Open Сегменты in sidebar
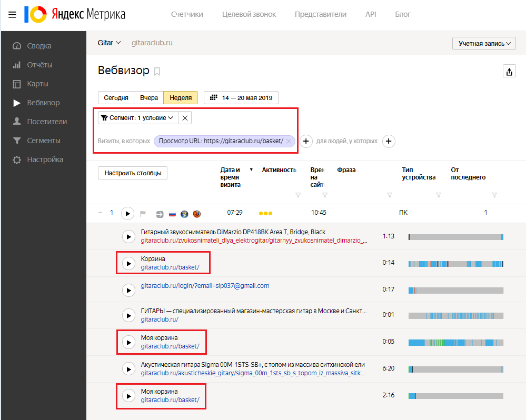This screenshot has width=526, height=420. coord(44,141)
